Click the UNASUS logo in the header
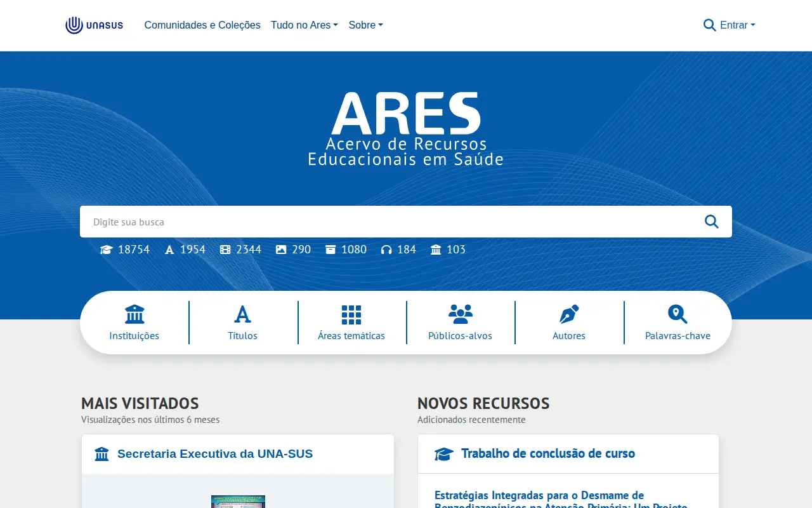Screen dimensions: 812x508 (x=94, y=25)
